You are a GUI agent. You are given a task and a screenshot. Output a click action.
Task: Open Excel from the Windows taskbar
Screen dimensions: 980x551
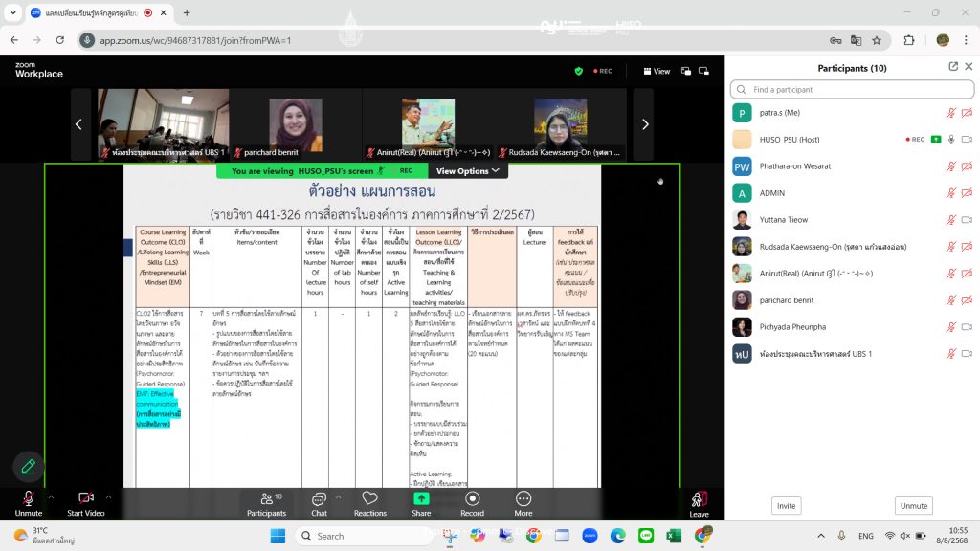[x=673, y=536]
